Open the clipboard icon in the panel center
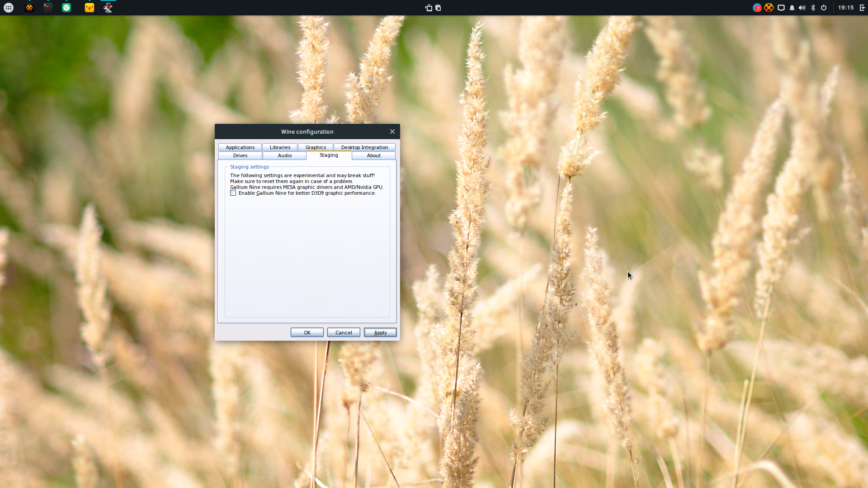The image size is (868, 488). pos(438,8)
